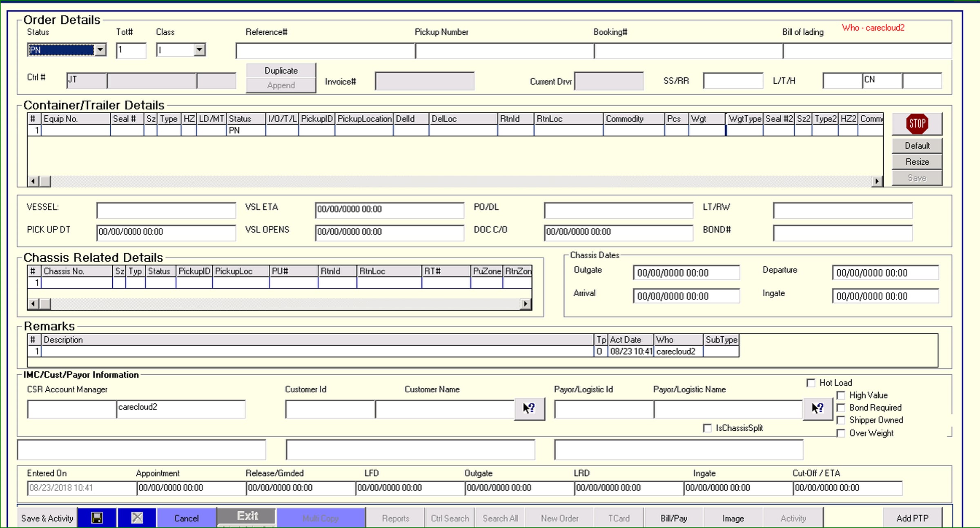
Task: Open the Image bottom bar item
Action: tap(733, 518)
